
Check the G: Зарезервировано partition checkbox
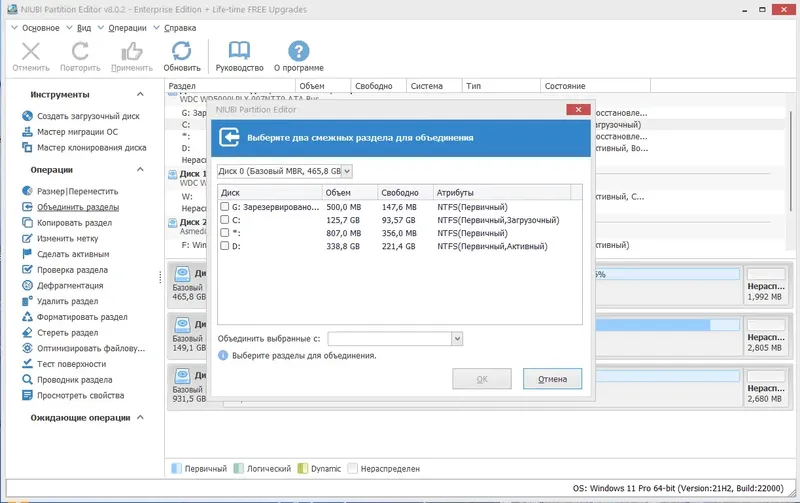[x=224, y=207]
